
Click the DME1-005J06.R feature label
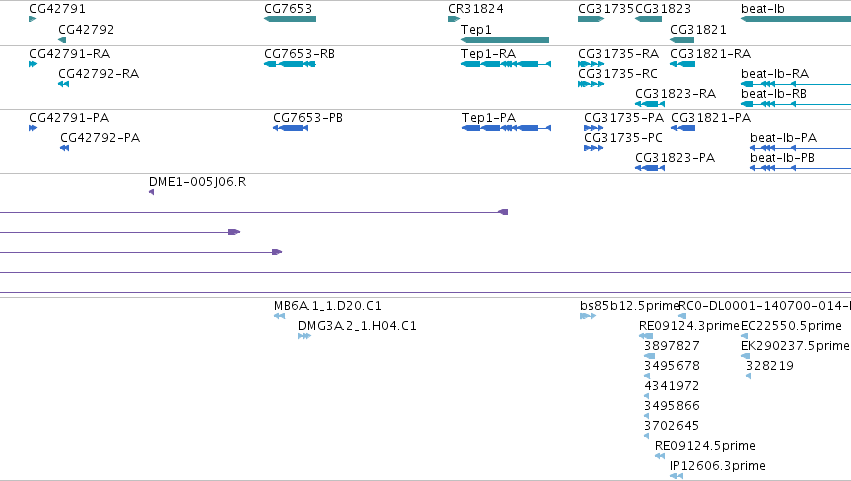(198, 181)
